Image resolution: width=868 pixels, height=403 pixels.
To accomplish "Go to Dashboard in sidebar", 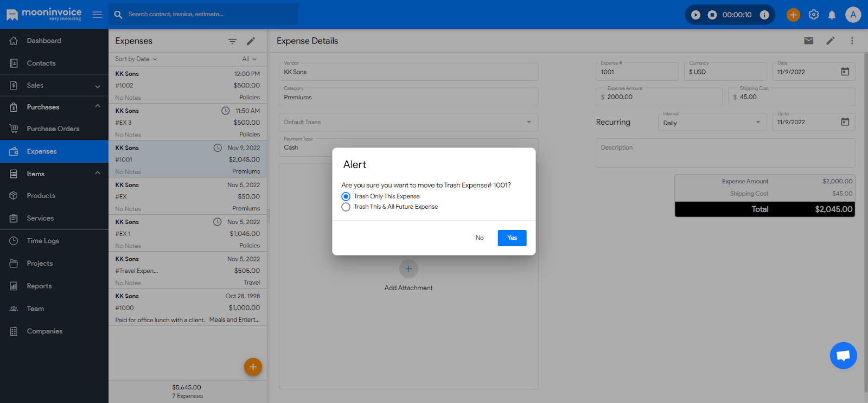I will coord(44,41).
